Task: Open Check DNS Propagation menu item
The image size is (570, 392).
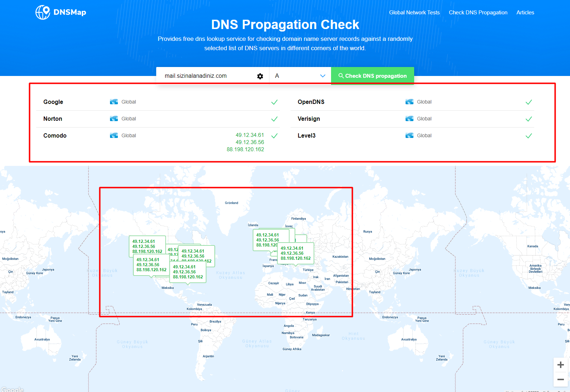Action: (x=478, y=13)
